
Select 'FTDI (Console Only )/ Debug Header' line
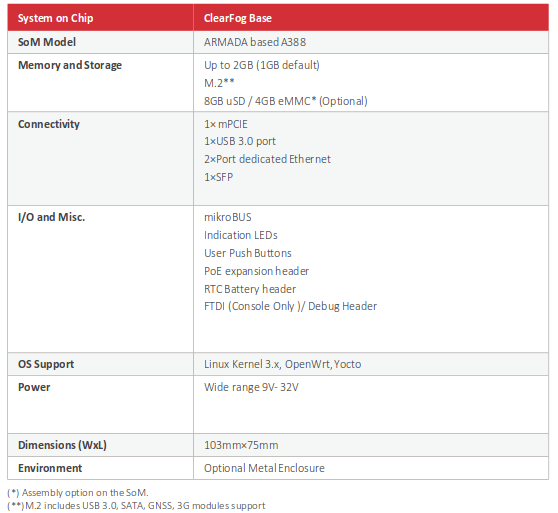click(290, 306)
